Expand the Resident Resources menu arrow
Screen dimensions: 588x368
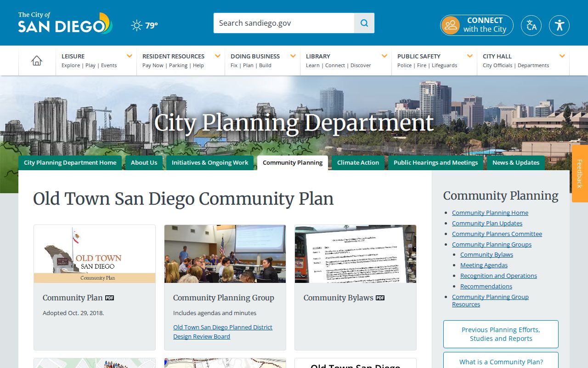click(217, 56)
